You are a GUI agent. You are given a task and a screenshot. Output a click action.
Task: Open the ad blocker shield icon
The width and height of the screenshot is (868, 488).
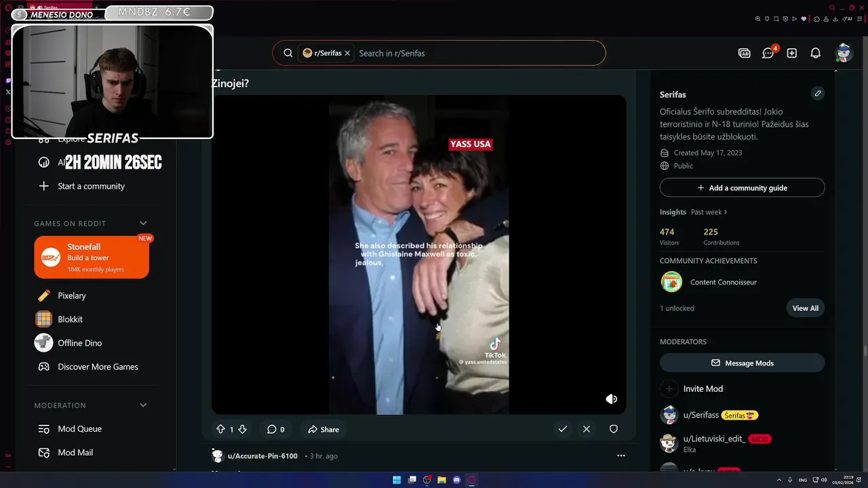pyautogui.click(x=785, y=19)
